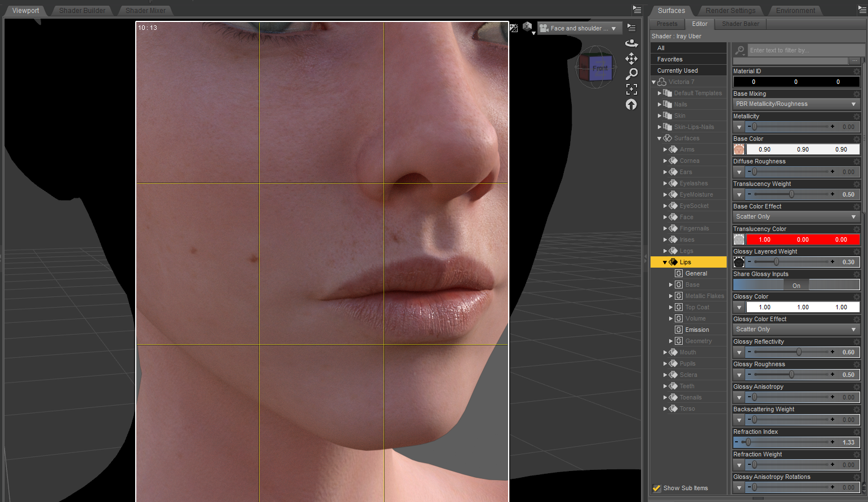Click the Base Color texture map thumbnail
The height and width of the screenshot is (502, 868).
pos(739,149)
